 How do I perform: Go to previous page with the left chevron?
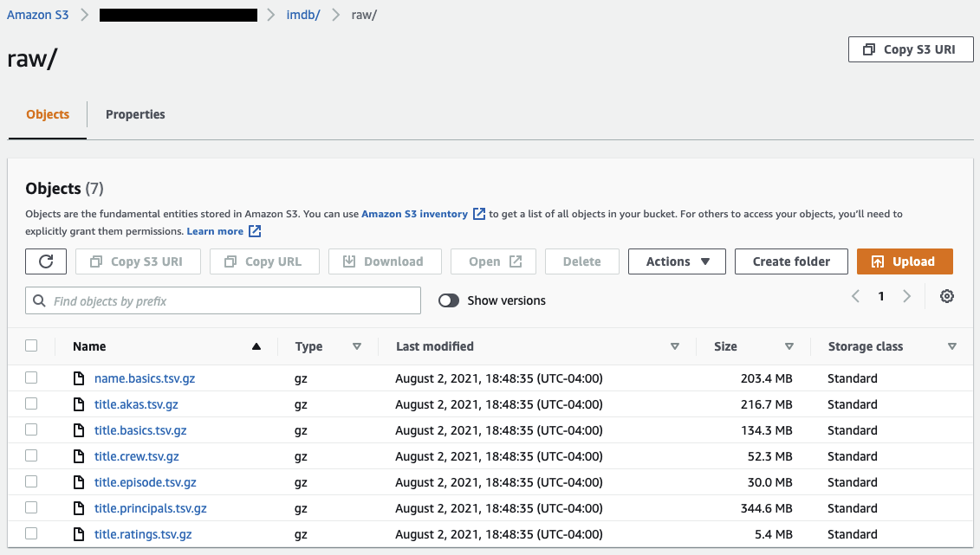coord(855,297)
